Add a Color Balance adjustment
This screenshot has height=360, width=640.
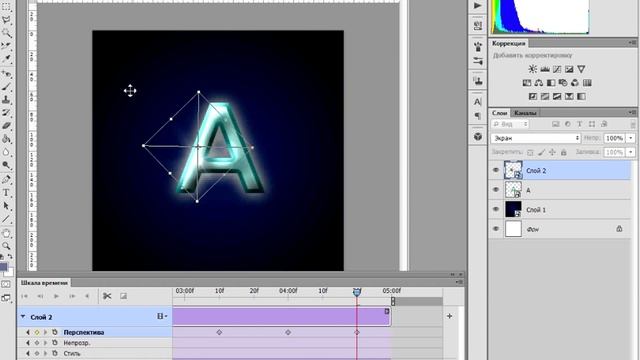tap(539, 83)
